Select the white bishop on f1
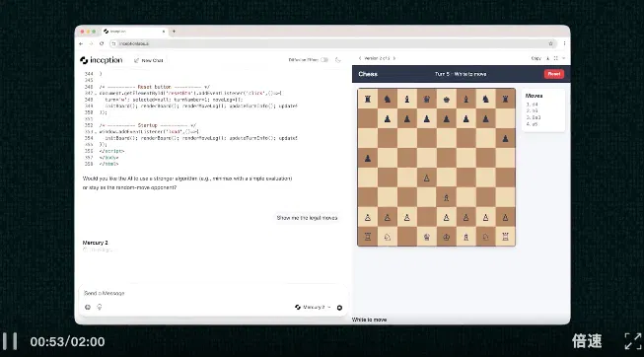The height and width of the screenshot is (357, 644). (x=466, y=237)
